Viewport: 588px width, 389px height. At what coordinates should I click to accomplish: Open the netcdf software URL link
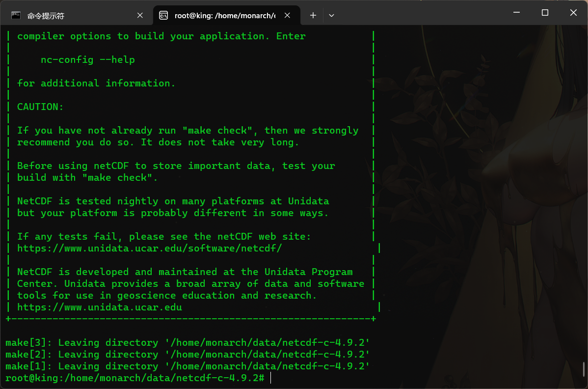click(149, 249)
